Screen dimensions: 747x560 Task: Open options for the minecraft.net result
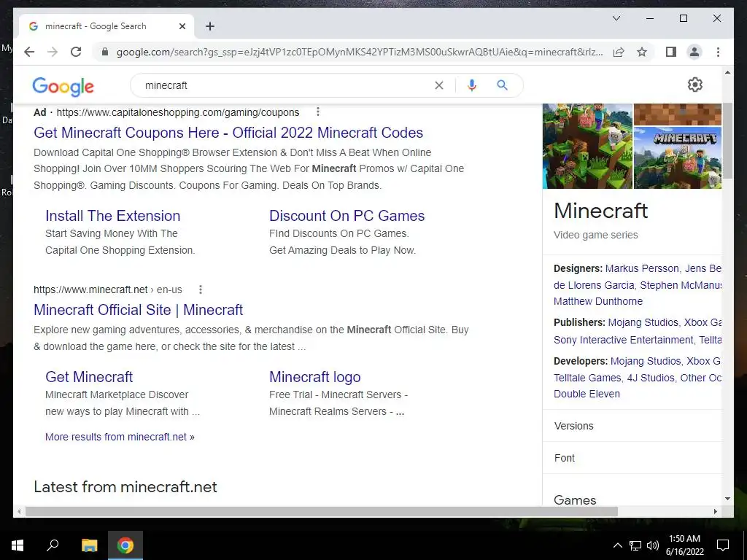point(201,289)
